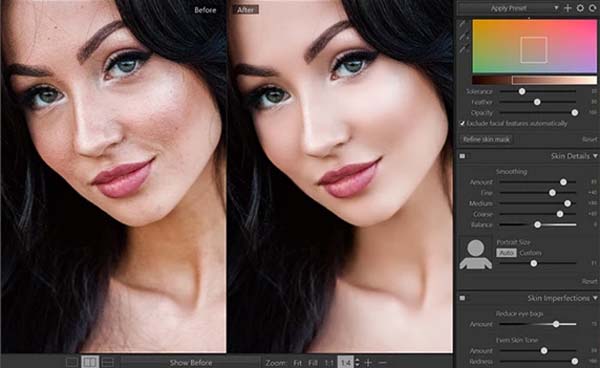Image resolution: width=600 pixels, height=368 pixels.
Task: Switch to top-bottom split view icon
Action: pos(108,362)
